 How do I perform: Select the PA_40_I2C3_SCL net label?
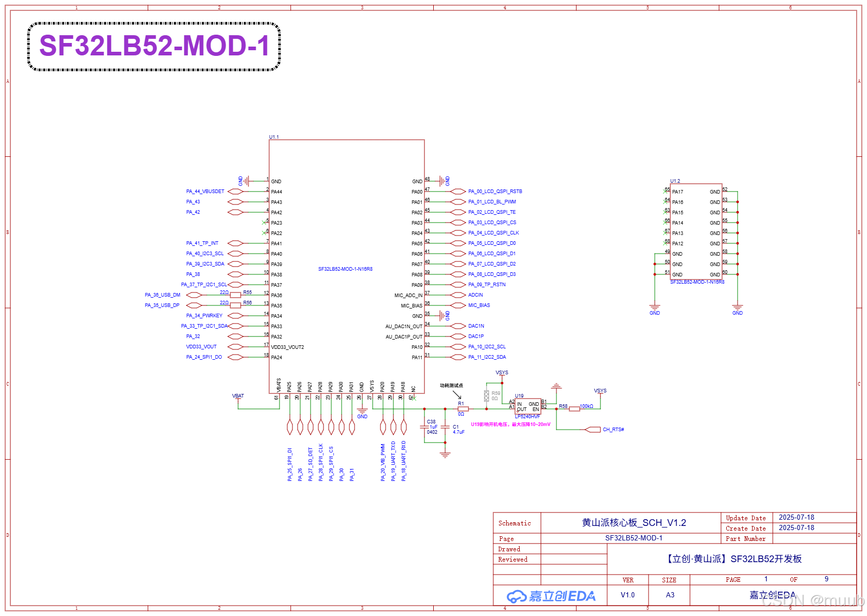pos(205,254)
